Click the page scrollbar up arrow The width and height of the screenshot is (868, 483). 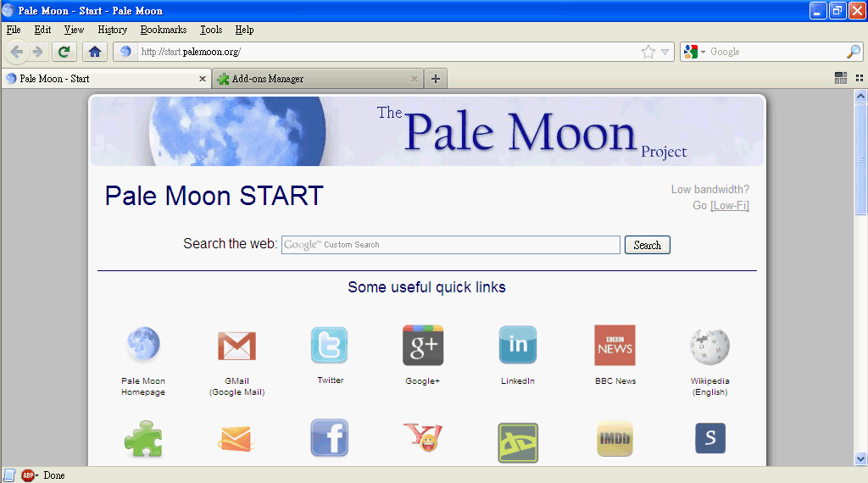pos(860,97)
